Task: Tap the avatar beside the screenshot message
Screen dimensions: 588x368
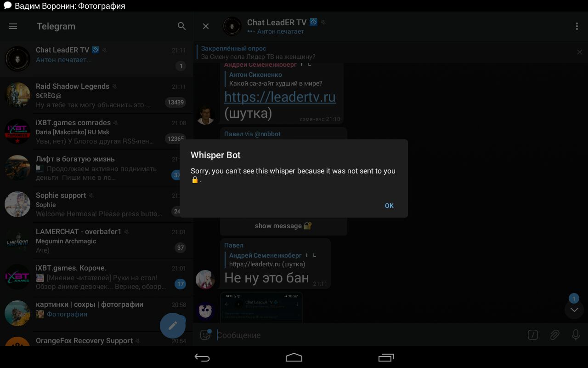Action: [205, 311]
